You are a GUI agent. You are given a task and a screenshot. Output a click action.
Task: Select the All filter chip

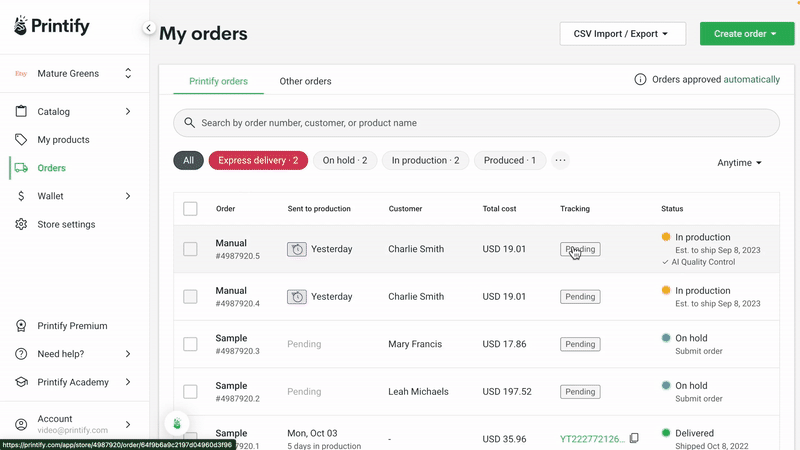coord(188,160)
